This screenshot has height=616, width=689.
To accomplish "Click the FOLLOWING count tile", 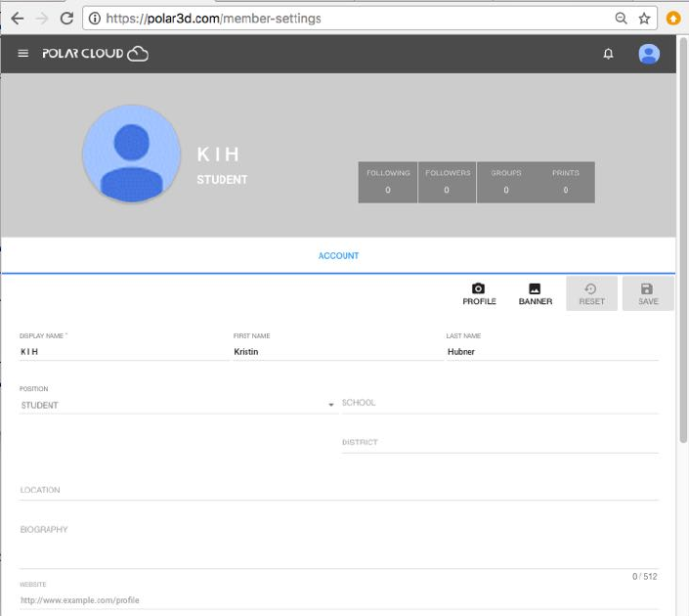I will pyautogui.click(x=388, y=182).
